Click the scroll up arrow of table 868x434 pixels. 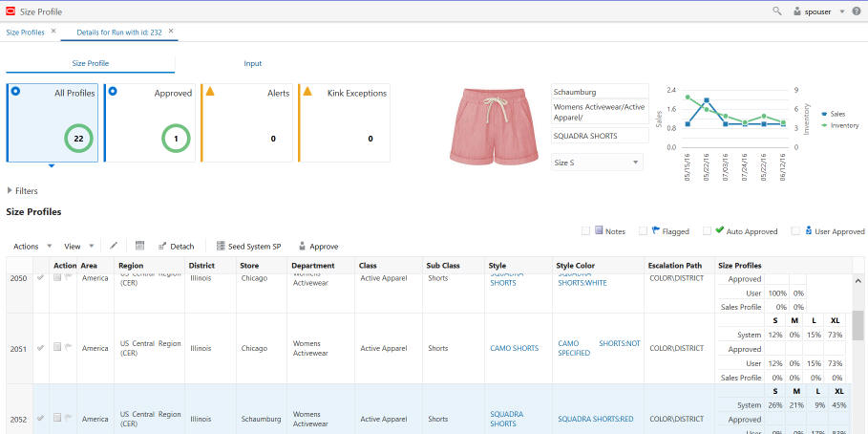(x=857, y=281)
